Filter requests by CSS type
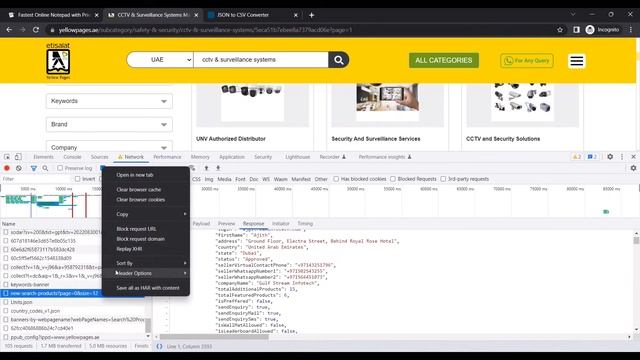This screenshot has width=640, height=360. coord(196,179)
